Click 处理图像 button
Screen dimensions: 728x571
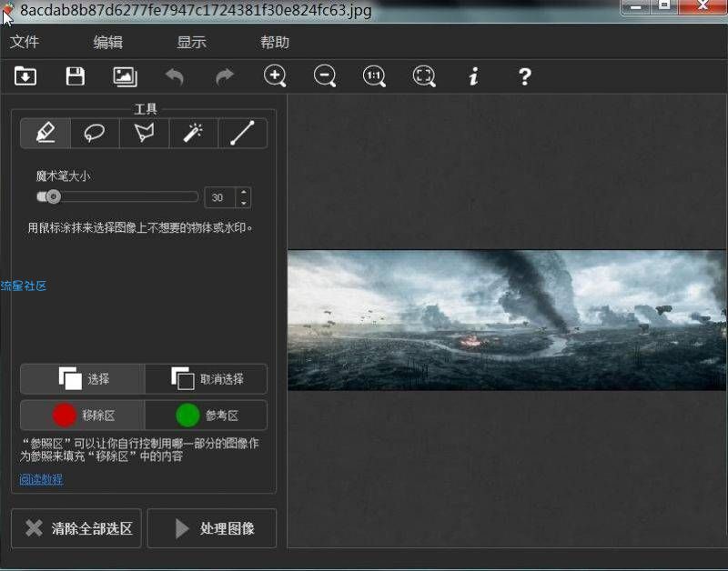(x=212, y=528)
